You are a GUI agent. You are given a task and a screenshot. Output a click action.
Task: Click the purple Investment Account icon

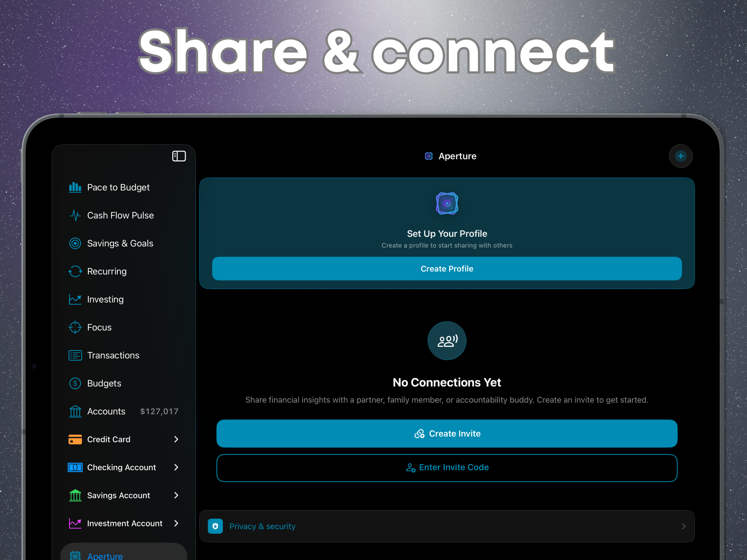(x=75, y=524)
